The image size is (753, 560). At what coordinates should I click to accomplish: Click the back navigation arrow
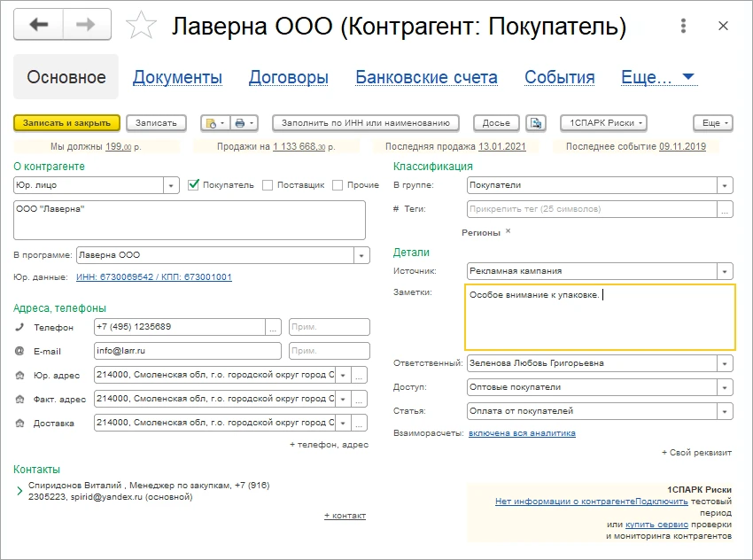(39, 26)
